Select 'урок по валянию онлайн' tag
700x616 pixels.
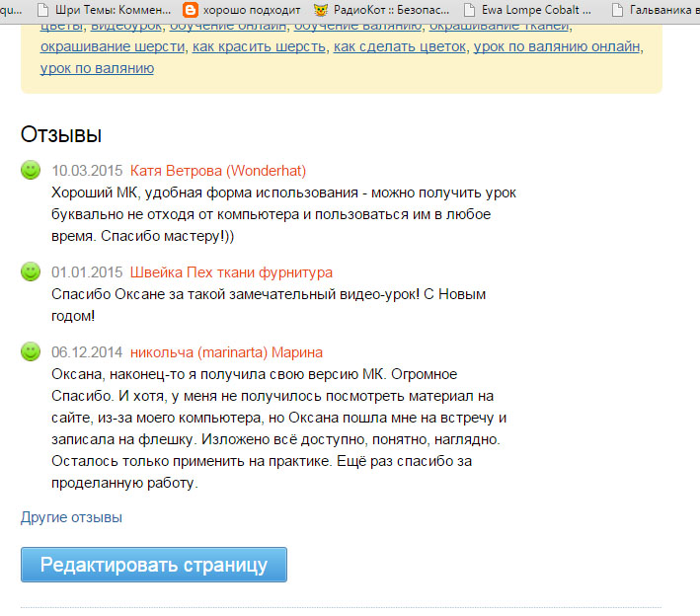pyautogui.click(x=558, y=46)
